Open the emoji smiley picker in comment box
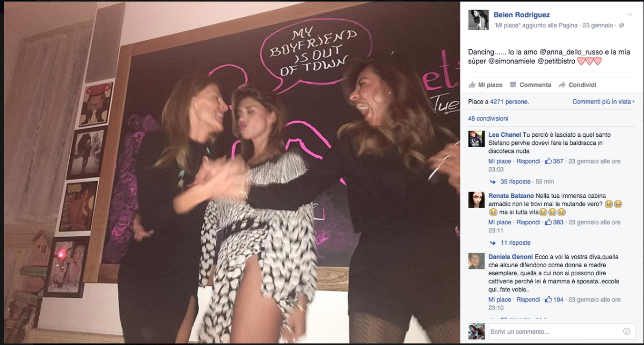This screenshot has height=345, width=644. (626, 332)
